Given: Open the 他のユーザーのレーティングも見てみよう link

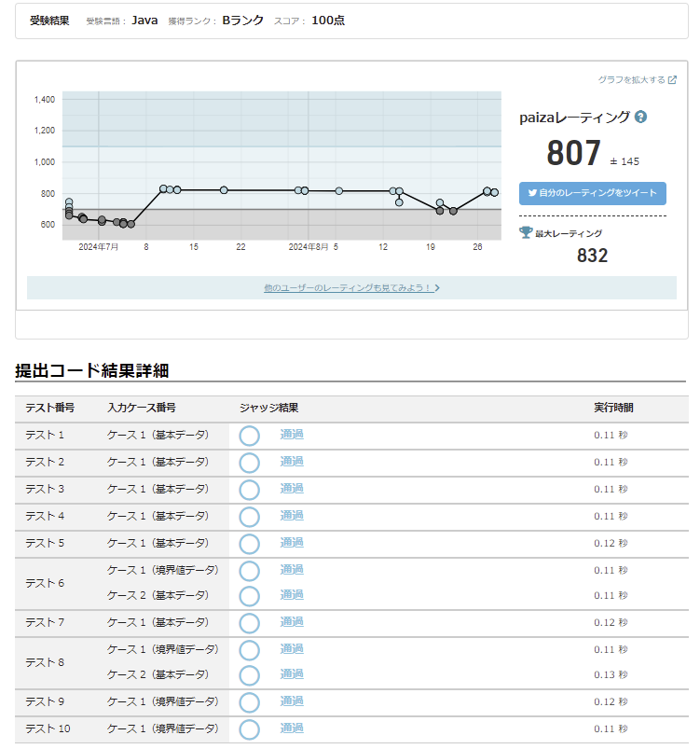Looking at the screenshot, I should click(x=351, y=288).
